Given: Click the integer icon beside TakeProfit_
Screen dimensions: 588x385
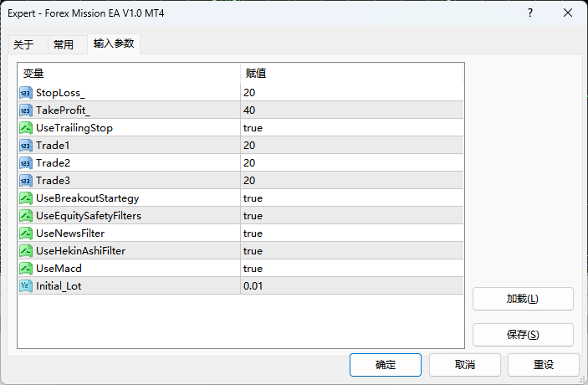Looking at the screenshot, I should click(x=26, y=110).
